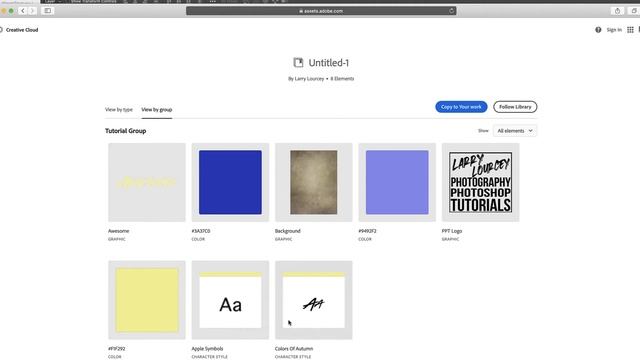Toggle the Safari sidebar icon
Viewport: 640px width, 360px height.
click(48, 11)
